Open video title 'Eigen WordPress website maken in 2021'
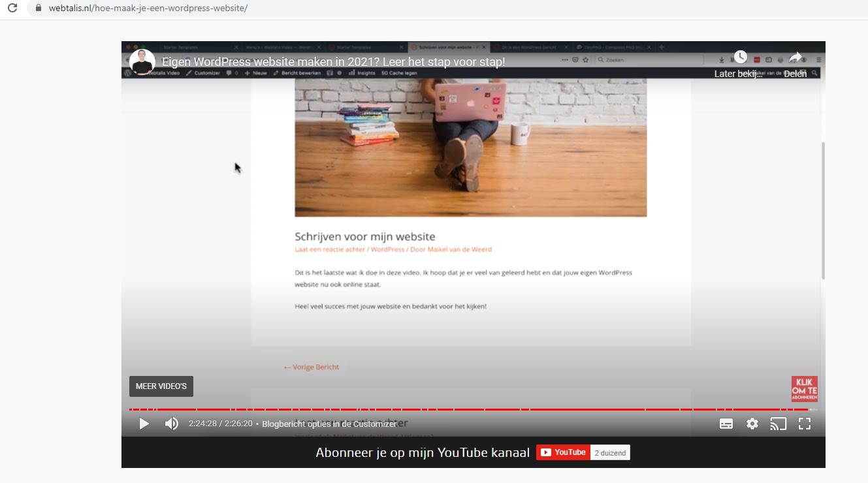 click(x=333, y=62)
